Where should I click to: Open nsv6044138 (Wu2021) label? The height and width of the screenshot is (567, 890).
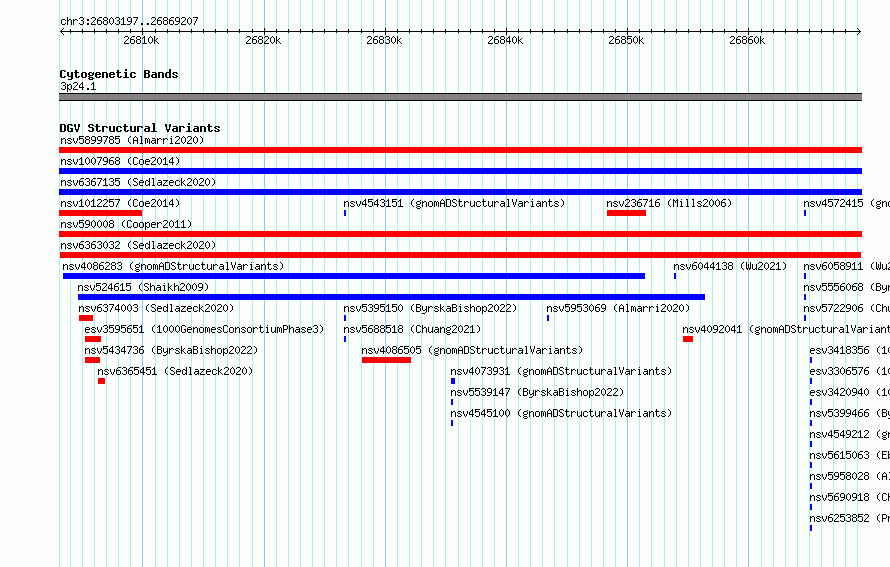[x=731, y=266]
